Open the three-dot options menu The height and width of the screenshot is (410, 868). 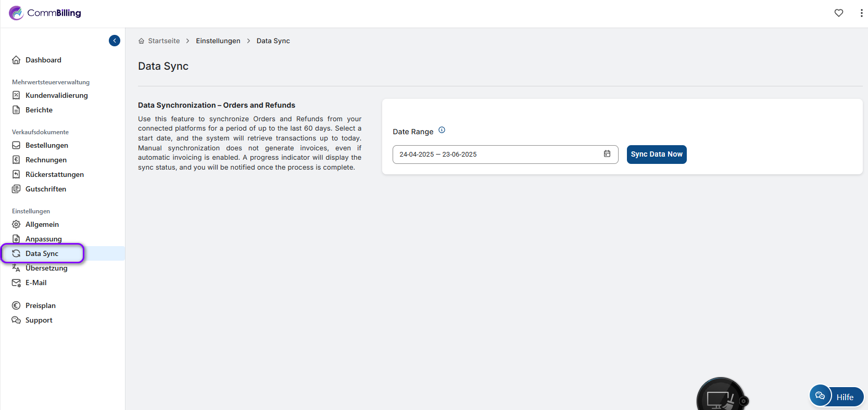(x=861, y=13)
